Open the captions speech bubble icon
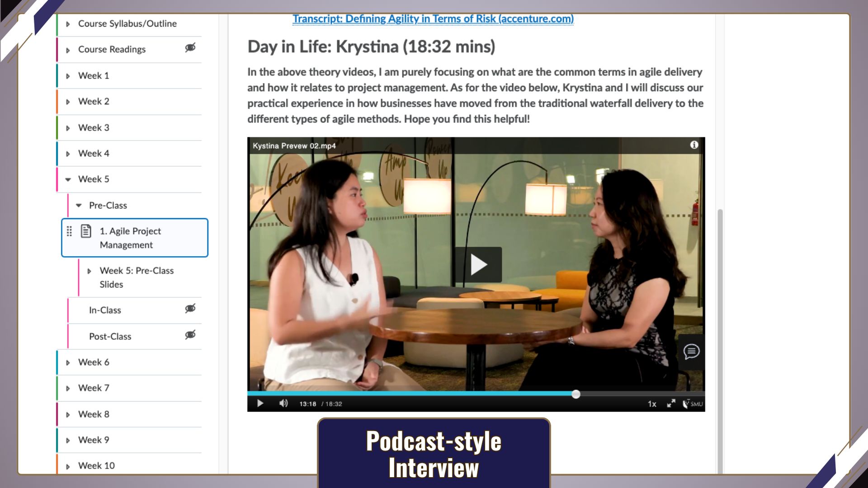The width and height of the screenshot is (868, 488). 691,352
